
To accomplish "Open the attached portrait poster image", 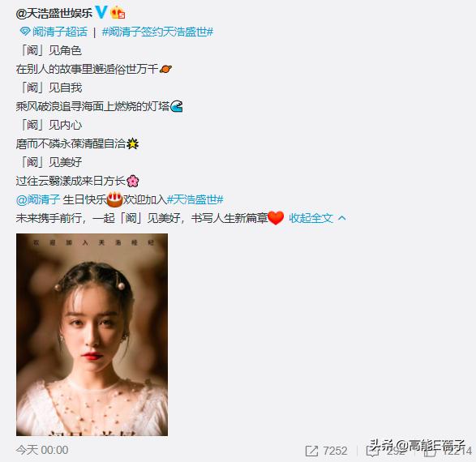I will click(92, 335).
